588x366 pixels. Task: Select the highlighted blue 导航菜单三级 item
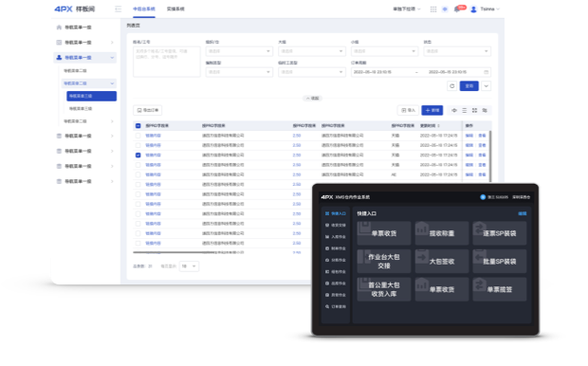tap(91, 96)
